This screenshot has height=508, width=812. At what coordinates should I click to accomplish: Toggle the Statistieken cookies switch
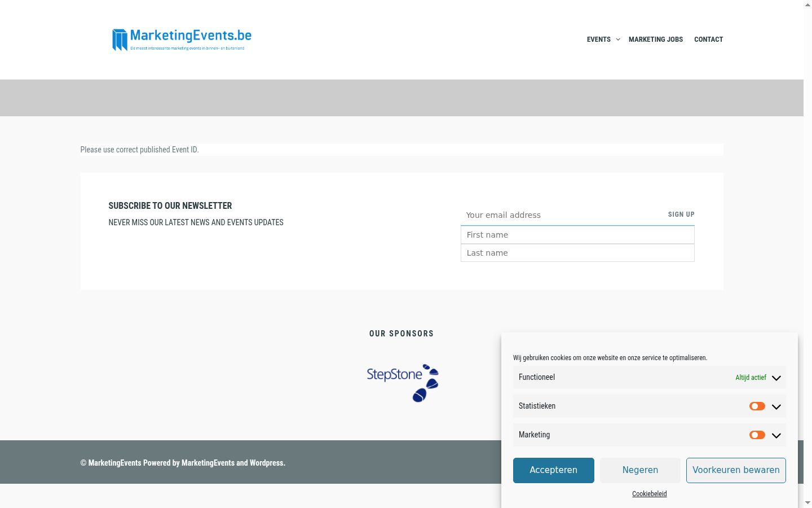(x=757, y=406)
